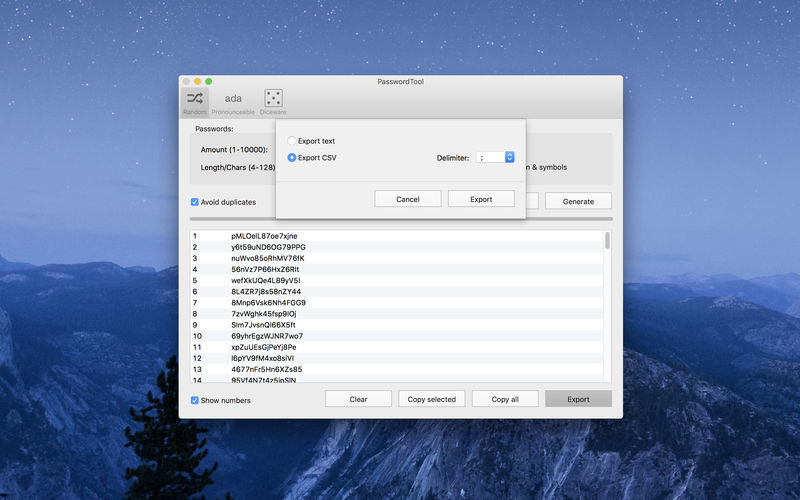Select password row nuWvo85oRhMV76fK
The image size is (800, 500).
[397, 258]
